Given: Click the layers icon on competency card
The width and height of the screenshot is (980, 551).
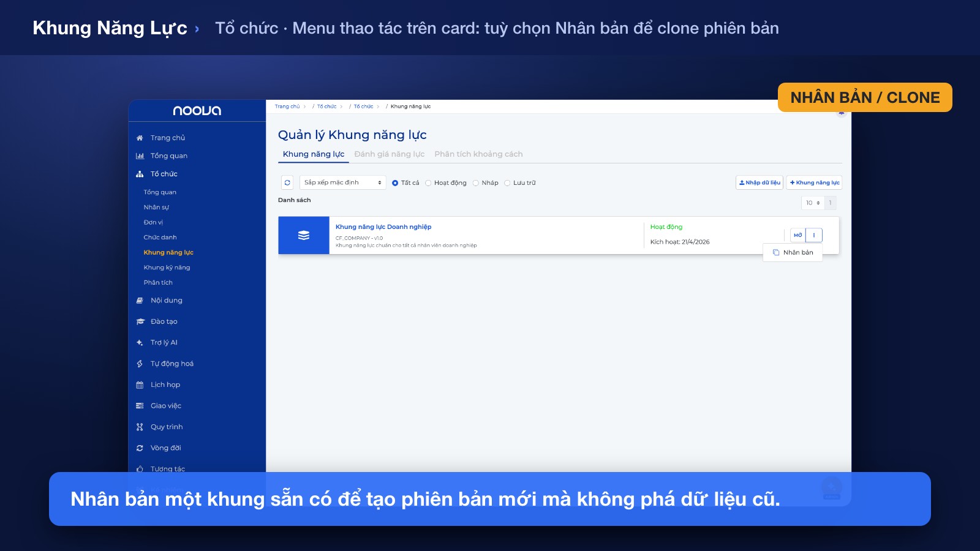Looking at the screenshot, I should 304,235.
